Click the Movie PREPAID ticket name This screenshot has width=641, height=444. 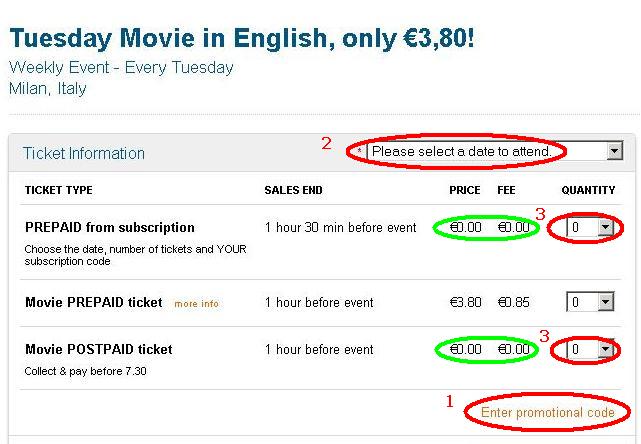(x=94, y=303)
